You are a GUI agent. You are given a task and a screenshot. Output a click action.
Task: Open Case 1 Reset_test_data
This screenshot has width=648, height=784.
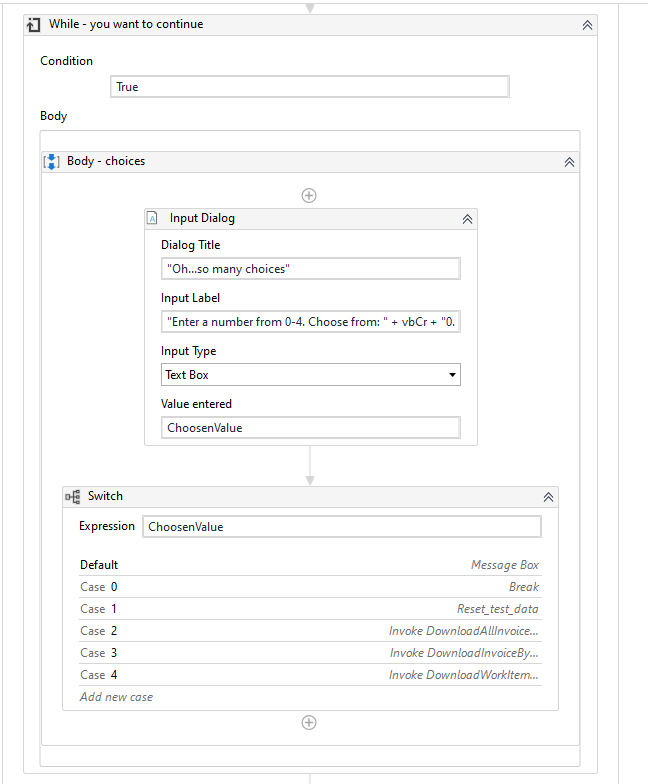click(310, 609)
